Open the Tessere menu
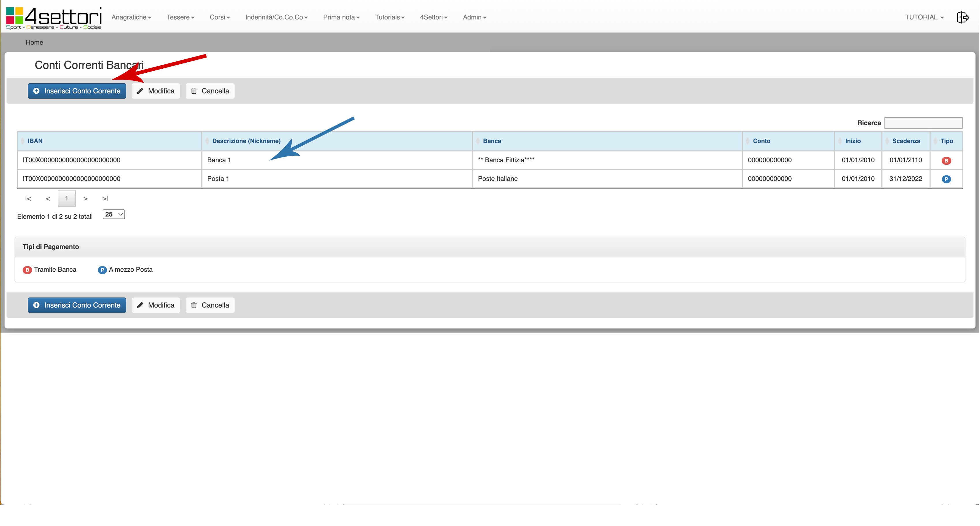 click(180, 17)
